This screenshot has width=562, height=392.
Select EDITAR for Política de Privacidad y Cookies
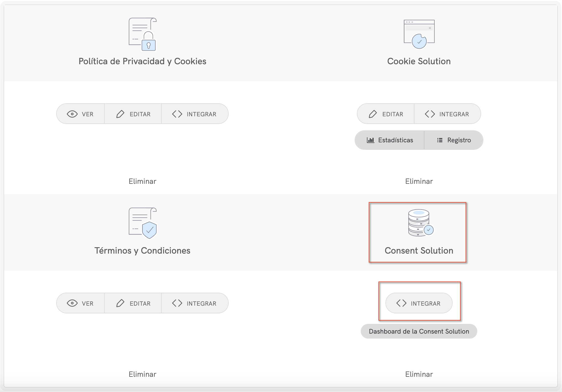point(133,114)
